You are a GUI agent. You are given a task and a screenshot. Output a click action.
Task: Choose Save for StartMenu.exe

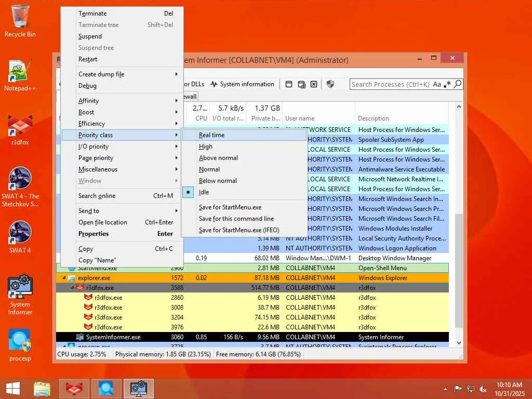coord(244,207)
